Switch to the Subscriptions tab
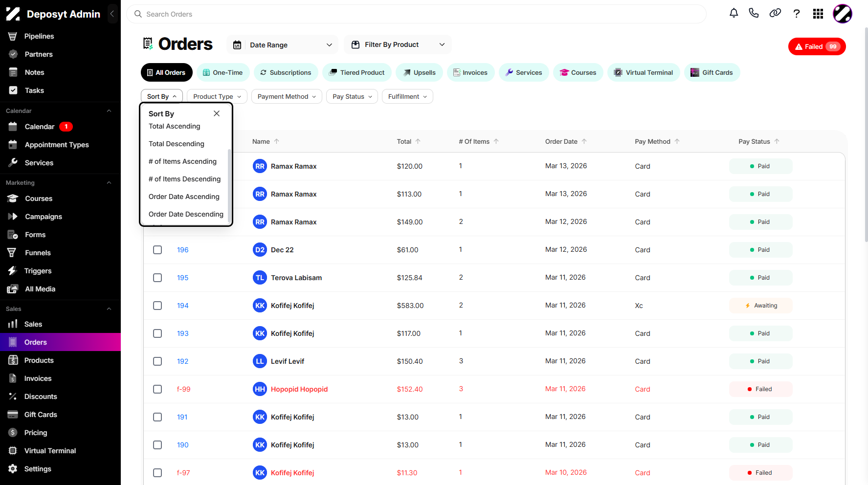 pyautogui.click(x=286, y=72)
